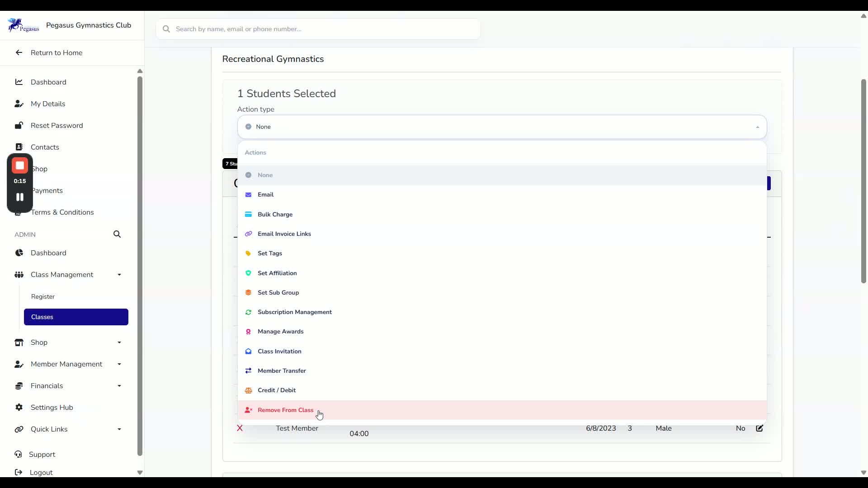Click the Pegasus club logo
The width and height of the screenshot is (868, 488).
(x=23, y=25)
